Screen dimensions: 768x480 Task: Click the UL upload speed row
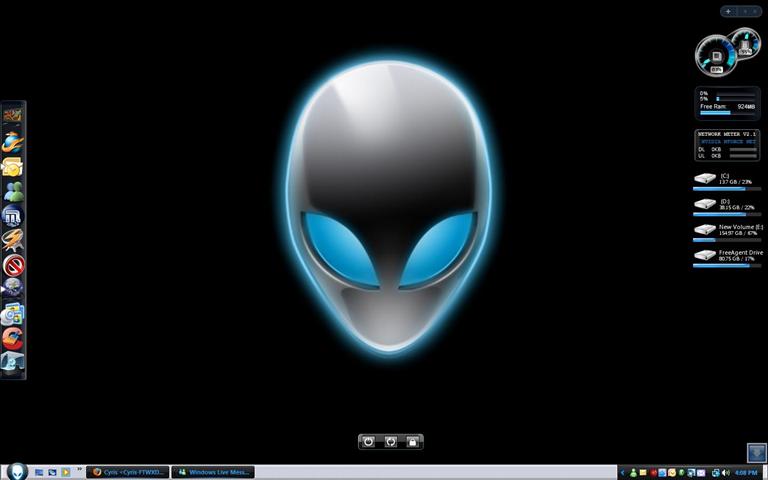click(x=727, y=156)
